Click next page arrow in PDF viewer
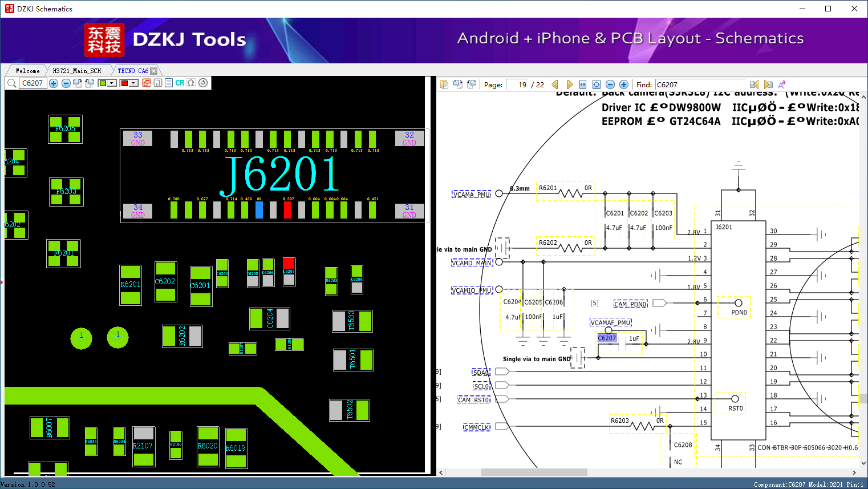 (x=570, y=84)
